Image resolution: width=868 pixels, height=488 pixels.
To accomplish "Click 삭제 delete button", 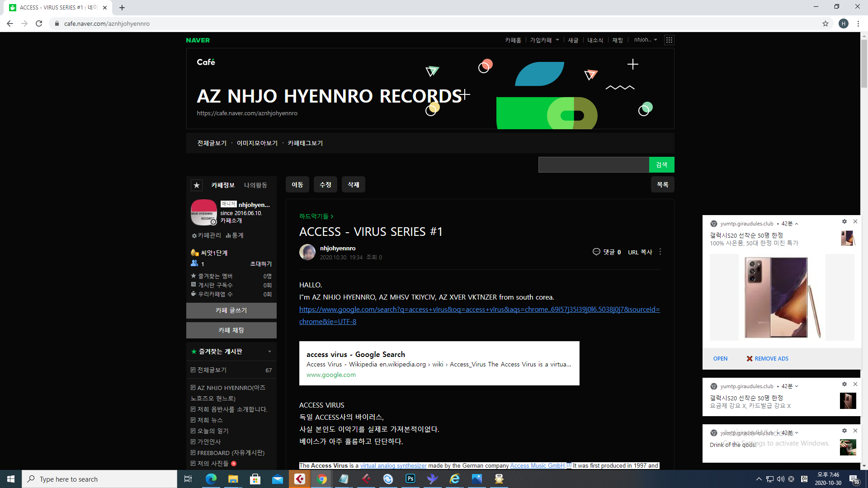I will (354, 185).
